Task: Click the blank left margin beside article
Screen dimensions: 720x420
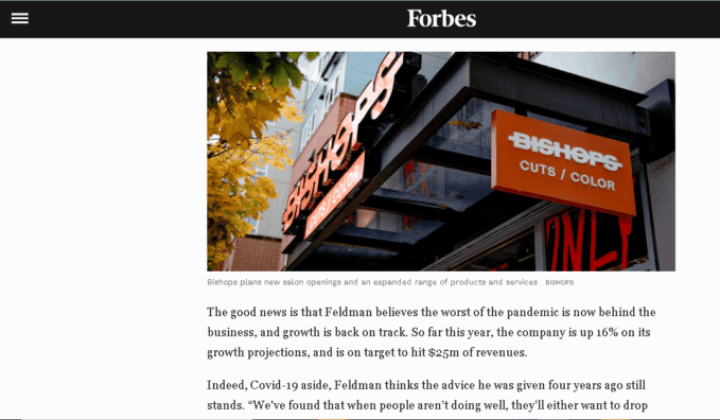Action: pyautogui.click(x=103, y=229)
